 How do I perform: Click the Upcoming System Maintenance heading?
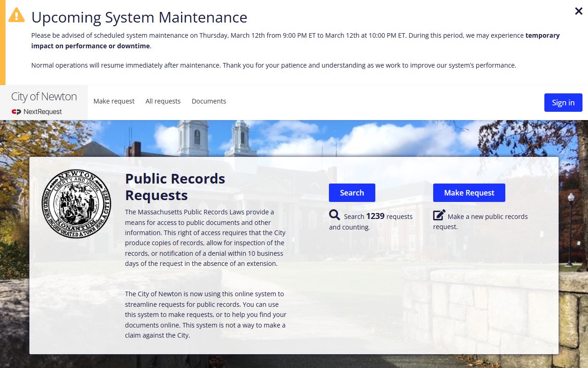pos(139,17)
